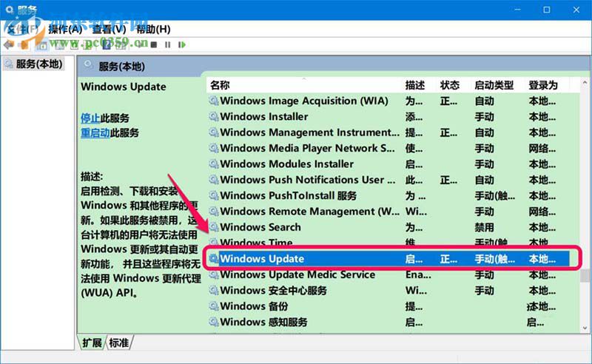Click the Restart Service toolbar icon

(181, 44)
